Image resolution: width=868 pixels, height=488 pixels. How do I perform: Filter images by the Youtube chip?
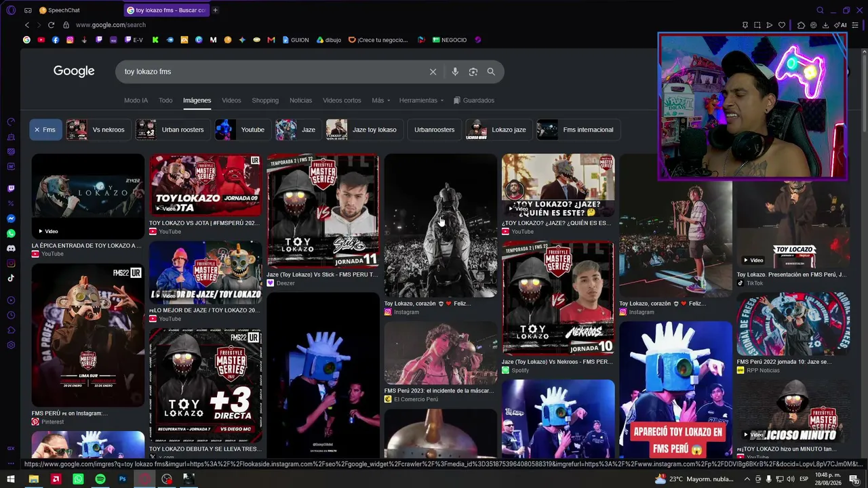(243, 129)
